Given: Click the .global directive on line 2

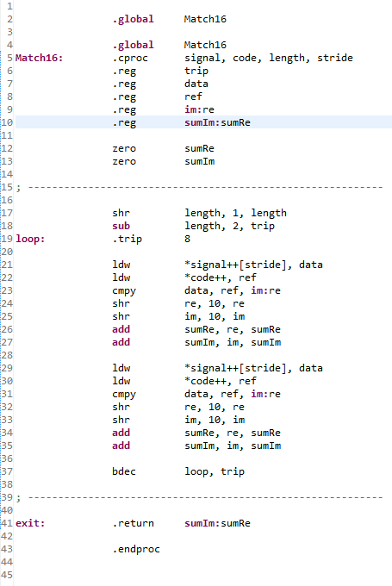Looking at the screenshot, I should pos(133,20).
